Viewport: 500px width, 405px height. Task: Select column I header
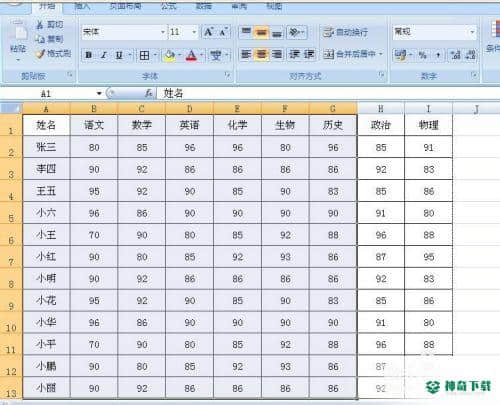tap(428, 108)
